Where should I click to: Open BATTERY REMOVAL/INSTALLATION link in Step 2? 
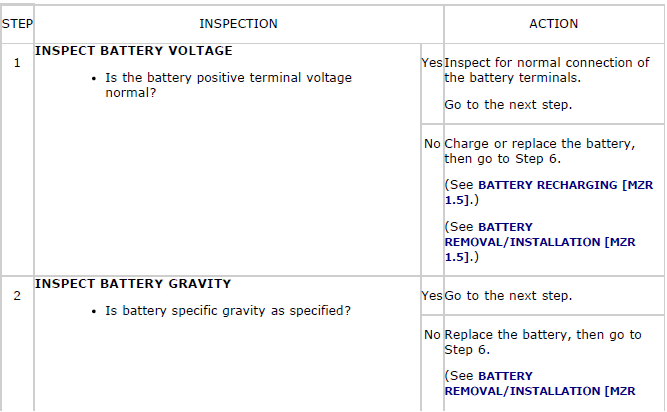click(x=540, y=384)
